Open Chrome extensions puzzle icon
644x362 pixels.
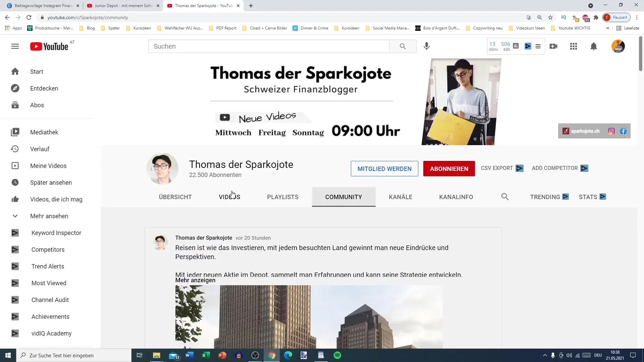(x=596, y=17)
